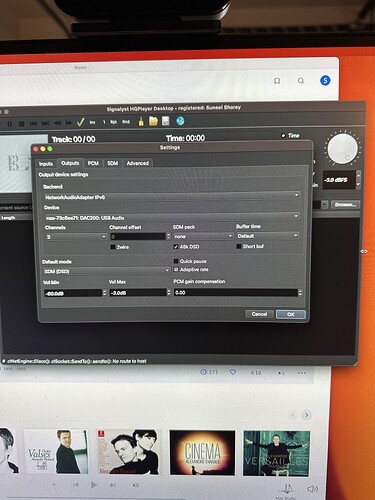Click the green checkmark toolbar icon
375x500 pixels.
click(x=80, y=122)
